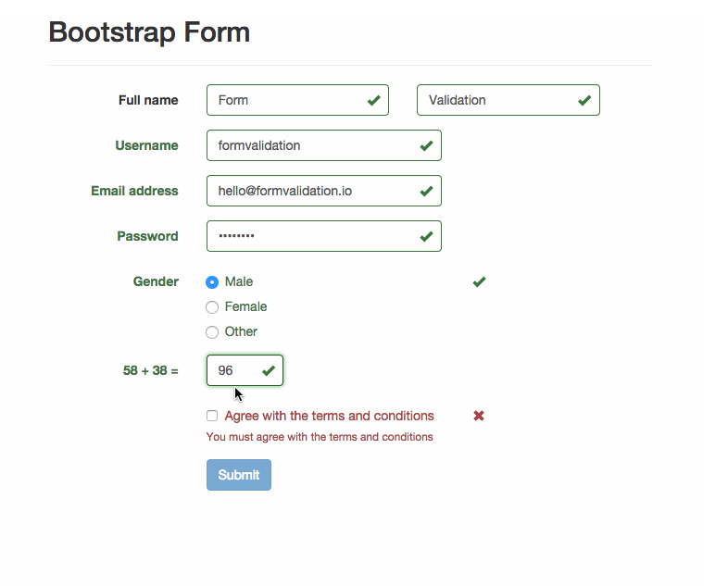Focus the first name field containing 'Form'
The image size is (728, 586).
point(282,100)
